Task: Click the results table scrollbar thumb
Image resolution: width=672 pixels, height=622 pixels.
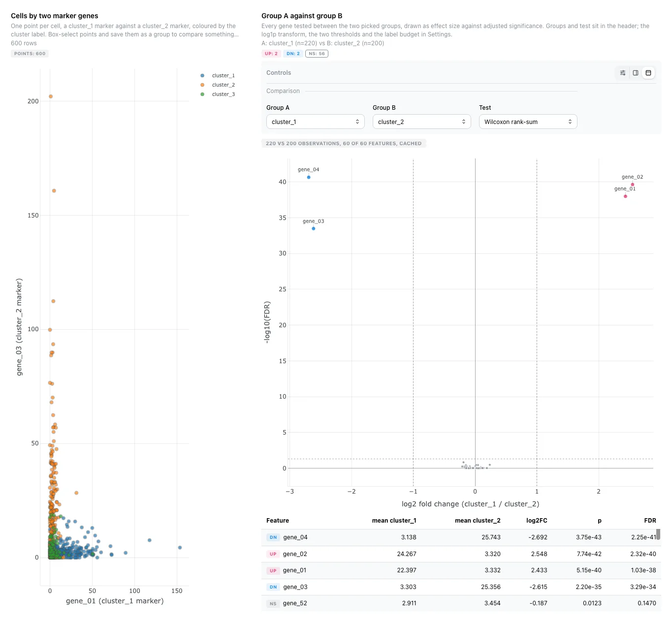Action: coord(658,534)
